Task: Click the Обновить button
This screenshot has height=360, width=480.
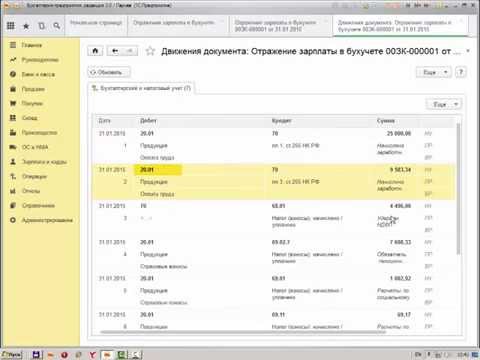Action: point(109,72)
